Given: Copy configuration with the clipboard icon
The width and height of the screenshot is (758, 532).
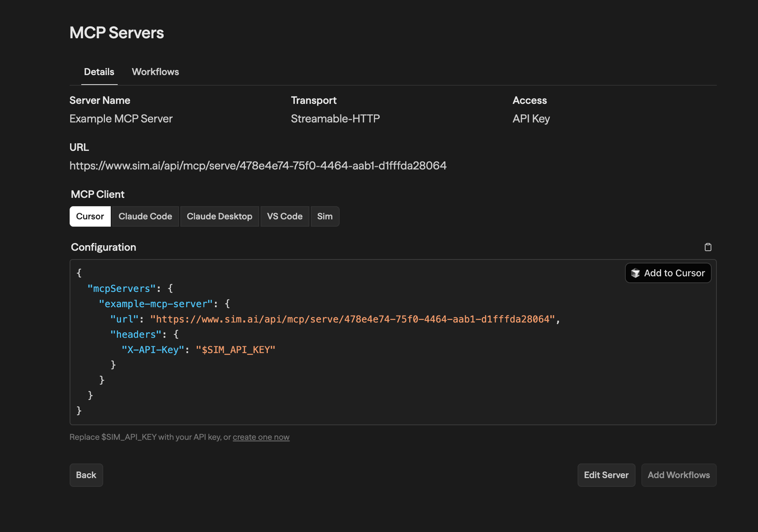Looking at the screenshot, I should tap(708, 247).
